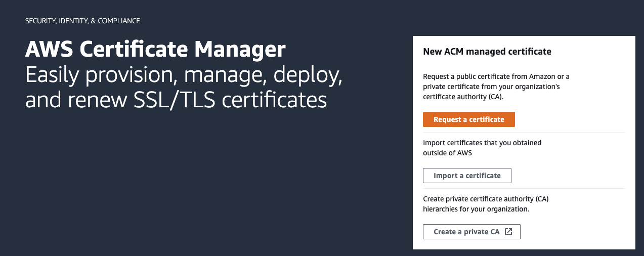Click the orange Request a certificate button

coord(468,119)
